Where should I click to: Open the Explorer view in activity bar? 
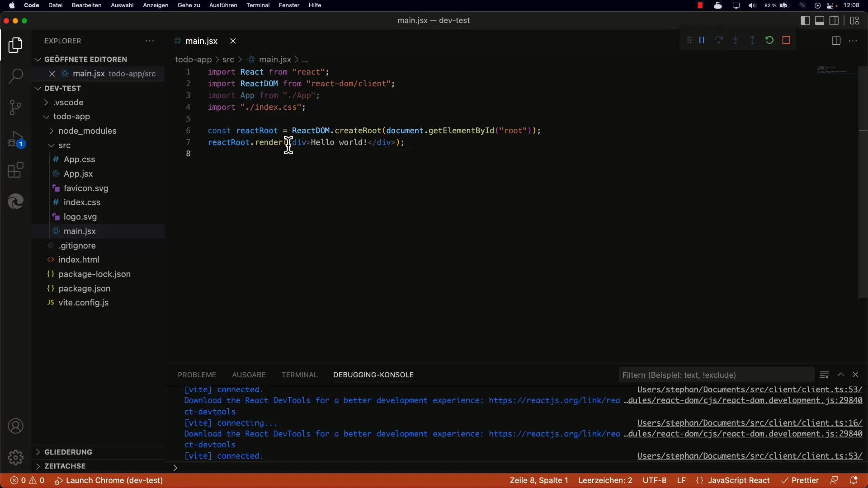(15, 45)
